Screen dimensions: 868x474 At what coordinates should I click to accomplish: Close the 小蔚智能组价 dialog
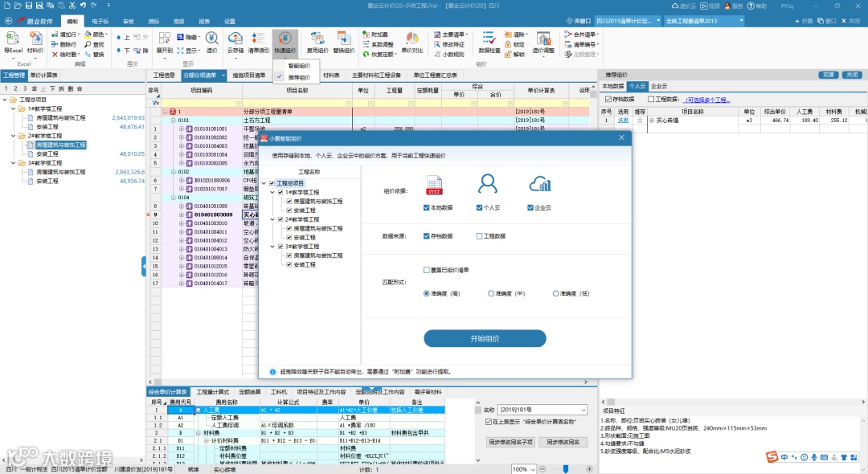pyautogui.click(x=621, y=137)
